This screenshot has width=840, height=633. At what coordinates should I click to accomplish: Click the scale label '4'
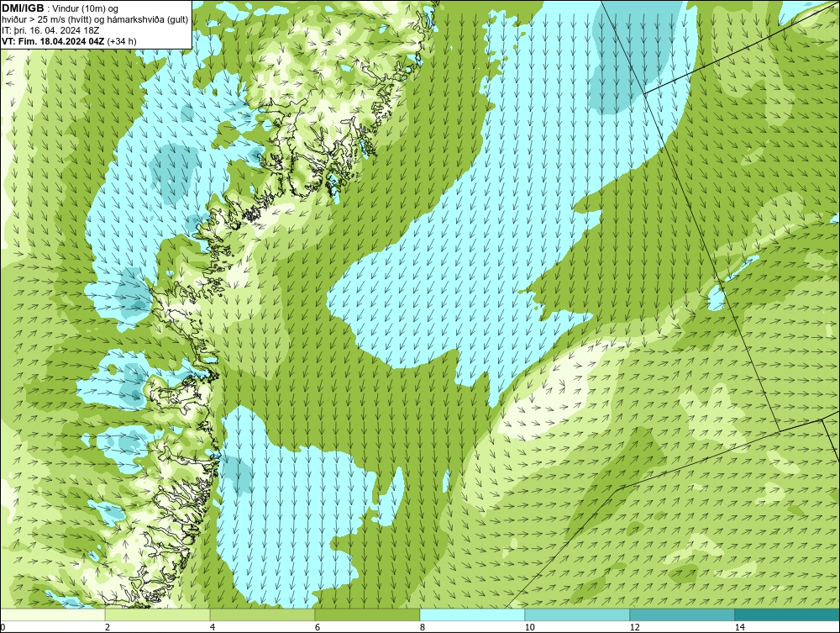point(213,628)
